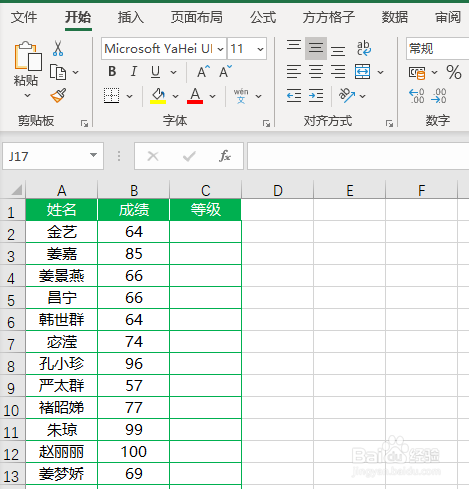Expand orientation dropdown arrow
Image resolution: width=469 pixels, height=489 pixels.
(x=363, y=96)
